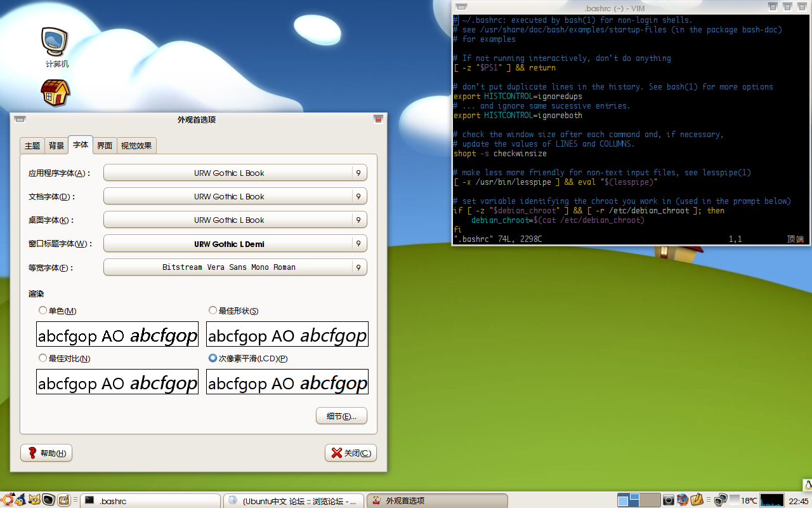
Task: Switch to the 背景 tab
Action: [56, 145]
